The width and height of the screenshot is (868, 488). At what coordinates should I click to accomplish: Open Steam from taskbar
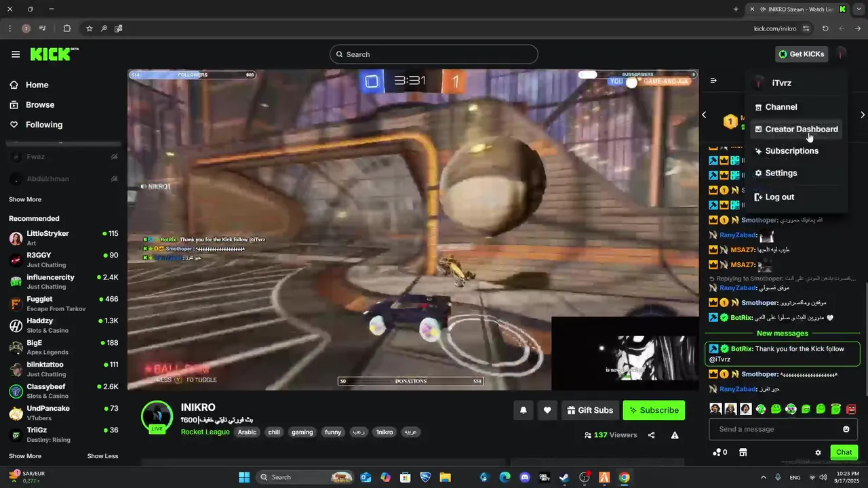(x=564, y=477)
